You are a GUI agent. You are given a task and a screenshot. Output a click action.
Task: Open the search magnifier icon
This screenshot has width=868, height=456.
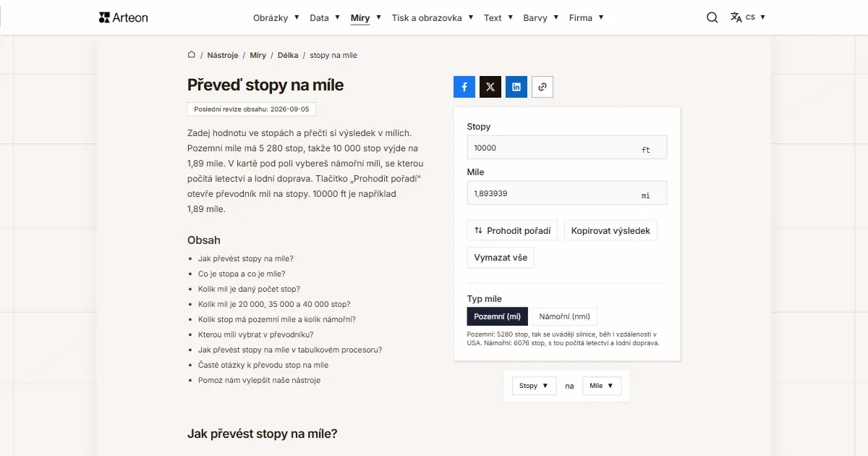coord(712,17)
